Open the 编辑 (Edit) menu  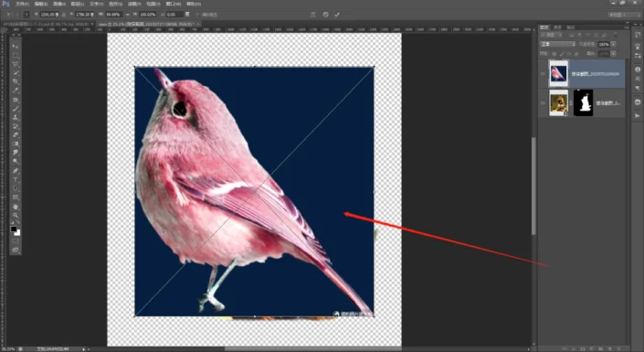pyautogui.click(x=41, y=4)
